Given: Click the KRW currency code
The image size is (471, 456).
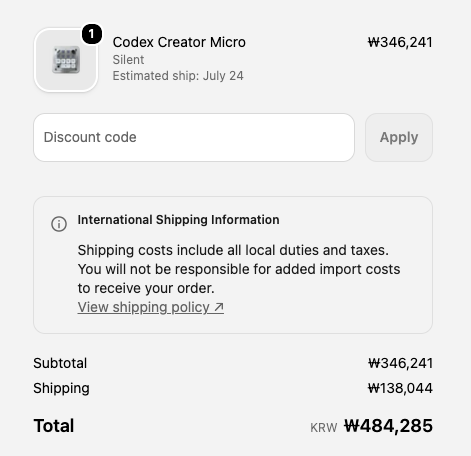Looking at the screenshot, I should click(x=324, y=428).
